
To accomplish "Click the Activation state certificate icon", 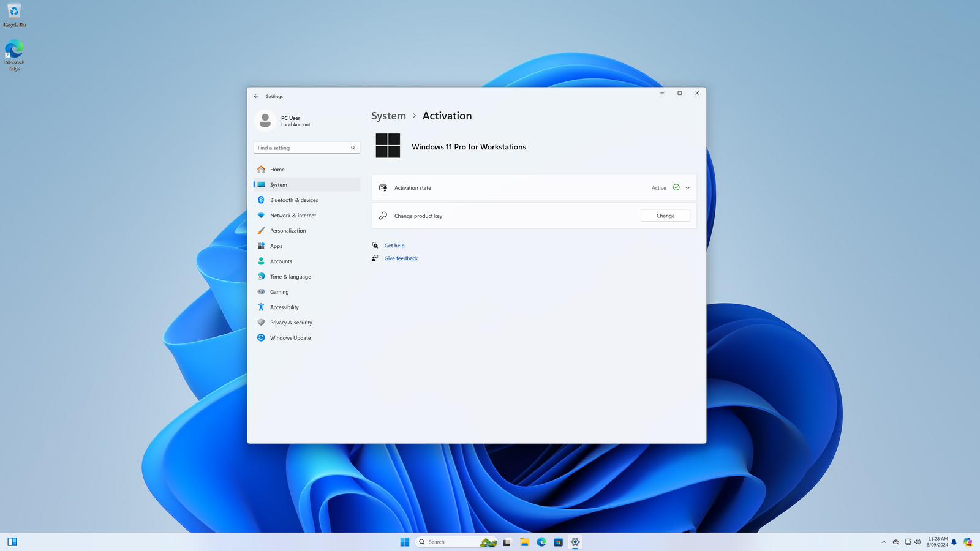I will [x=383, y=188].
